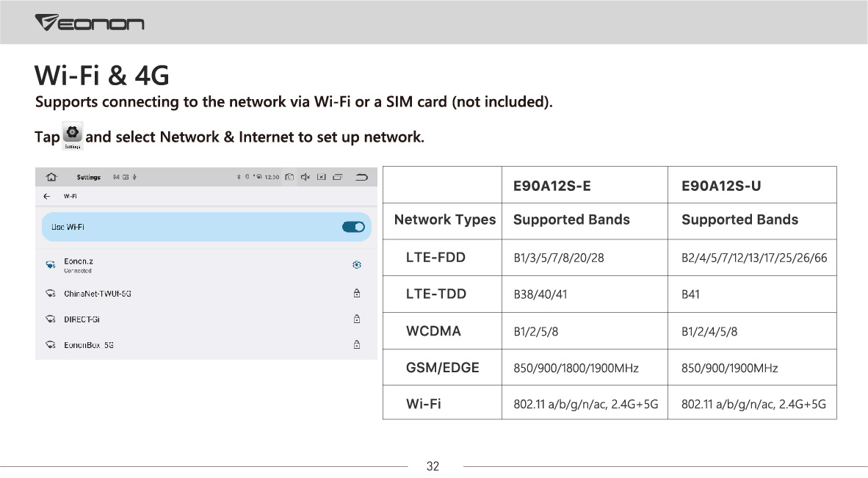
Task: Go back using the Wi-Fi arrow
Action: (x=47, y=196)
